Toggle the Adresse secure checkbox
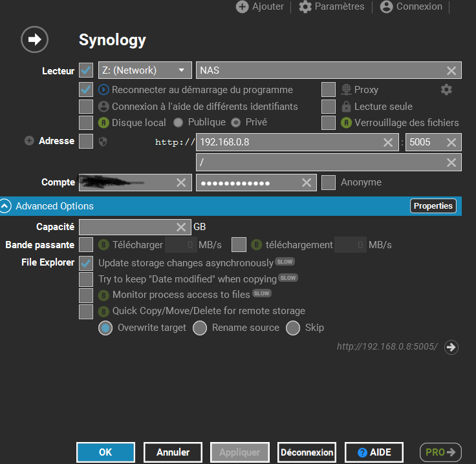 [86, 142]
